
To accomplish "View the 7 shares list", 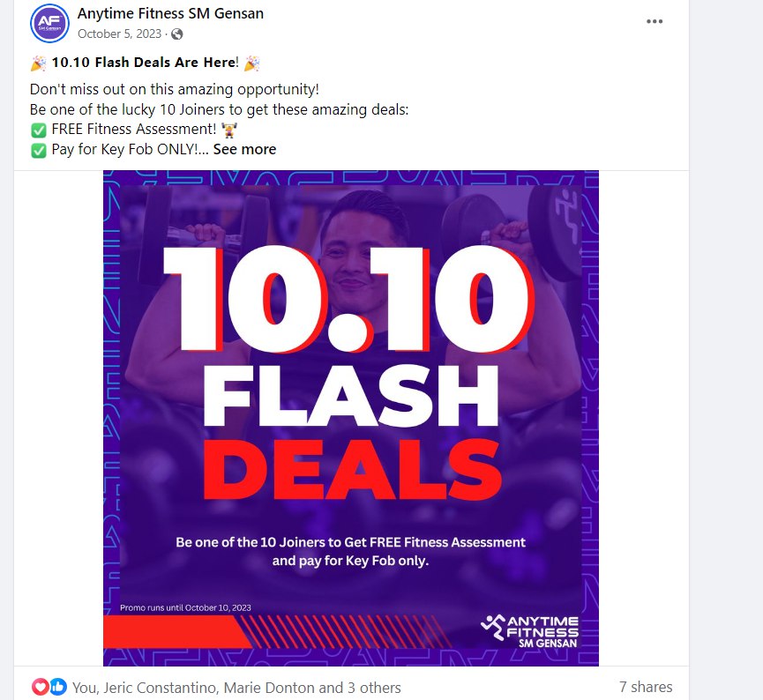I will pos(645,687).
